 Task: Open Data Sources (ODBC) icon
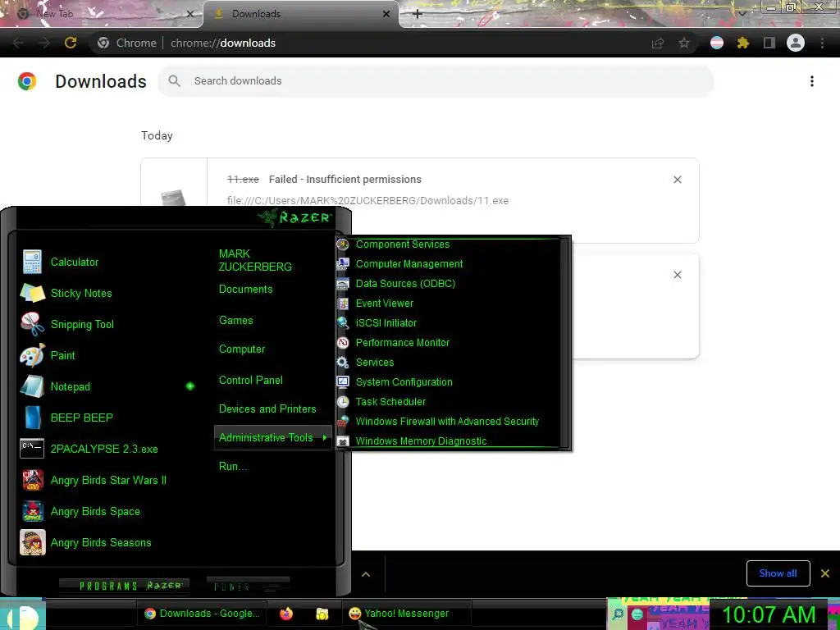[x=343, y=284]
